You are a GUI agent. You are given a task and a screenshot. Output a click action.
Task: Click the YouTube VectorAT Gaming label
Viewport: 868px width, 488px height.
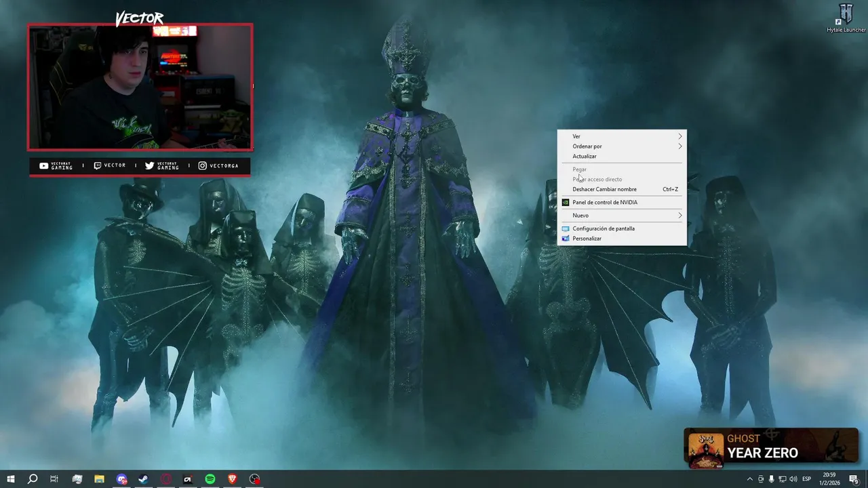(x=56, y=165)
